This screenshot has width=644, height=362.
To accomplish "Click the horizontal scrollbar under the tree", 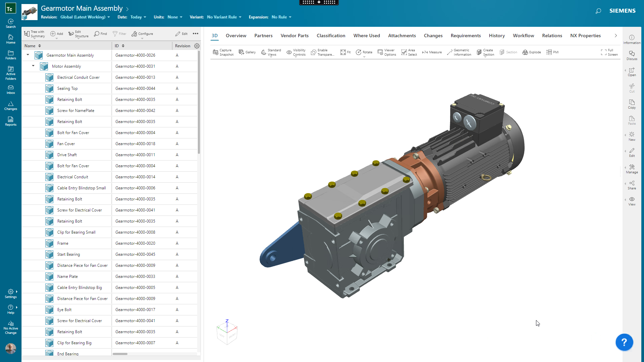I will (120, 354).
